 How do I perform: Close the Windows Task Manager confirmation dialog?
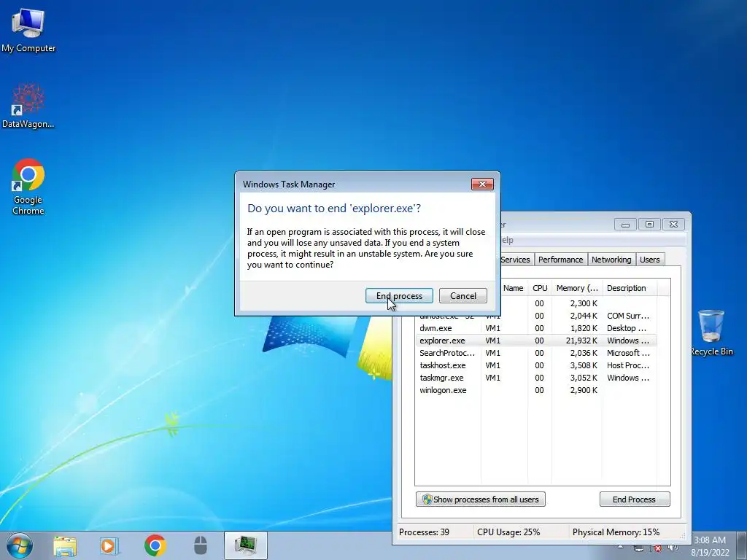(x=482, y=184)
